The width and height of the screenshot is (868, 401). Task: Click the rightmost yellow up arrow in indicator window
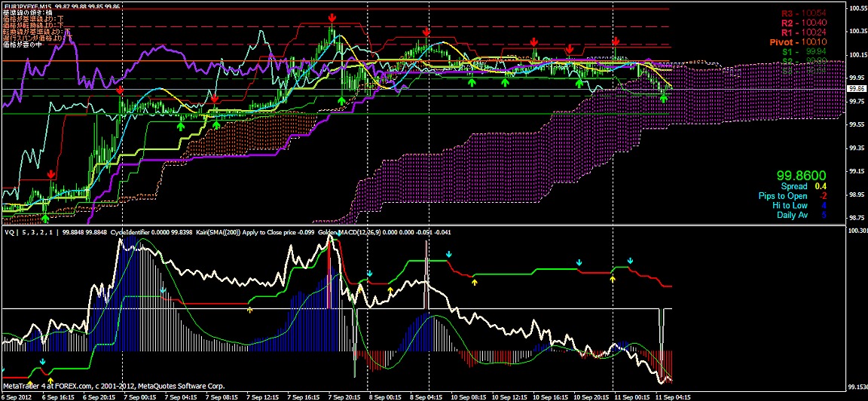coord(613,280)
